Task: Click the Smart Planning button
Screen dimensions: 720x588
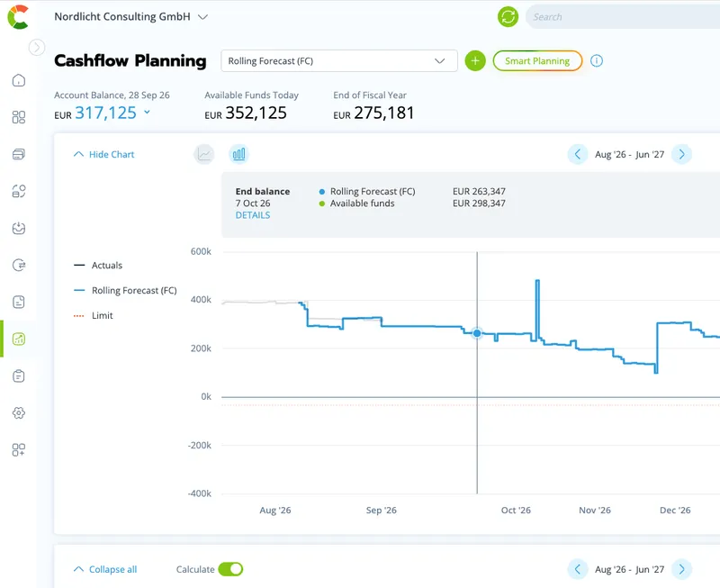Action: pyautogui.click(x=537, y=60)
